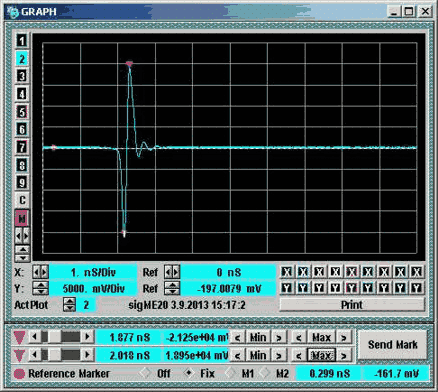
Task: Click the first Y autoscale icon
Action: [286, 288]
